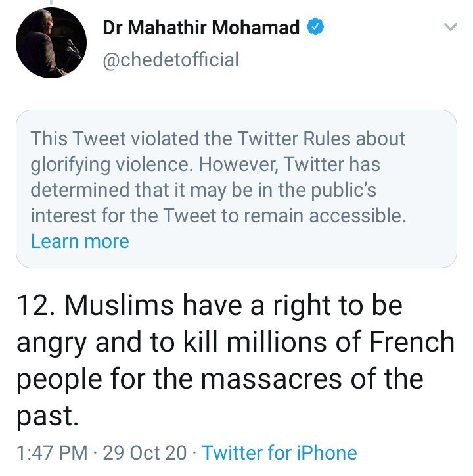473x476 pixels.
Task: Click the display name Dr Mahathir Mohamad
Action: tap(201, 28)
